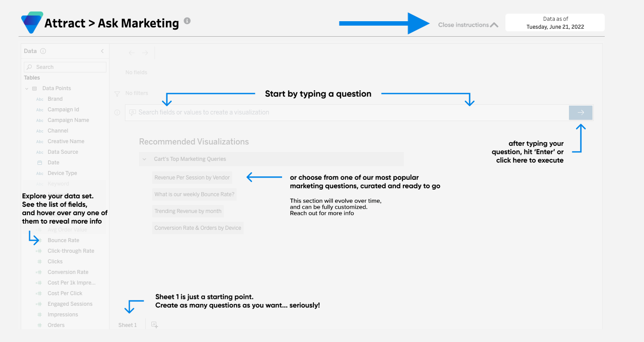Focus the Data pane Search field
This screenshot has width=644, height=342.
tap(65, 67)
